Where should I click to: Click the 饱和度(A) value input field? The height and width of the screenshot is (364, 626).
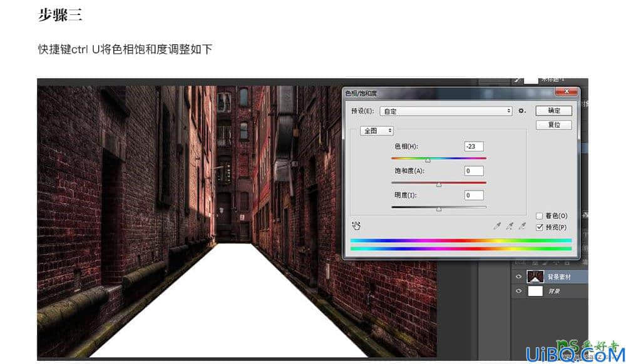tap(474, 171)
